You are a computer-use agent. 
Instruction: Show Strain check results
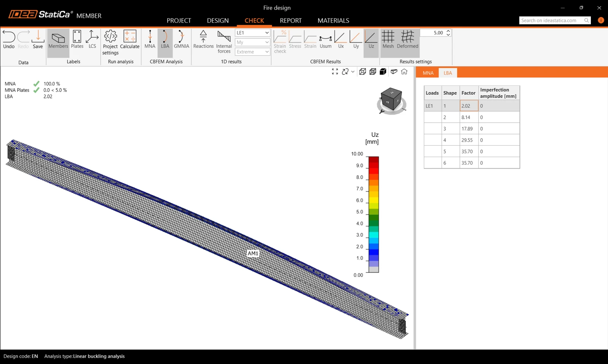pos(280,43)
